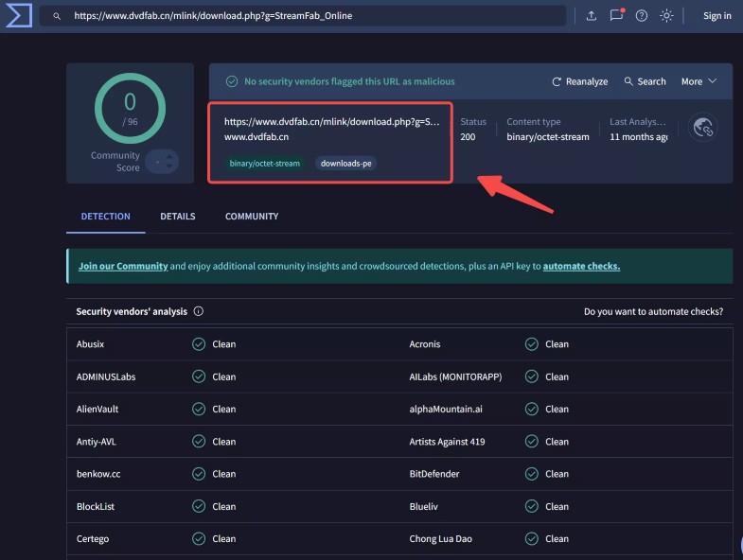This screenshot has height=560, width=743.
Task: Follow the automate checks link in banner
Action: pyautogui.click(x=581, y=267)
